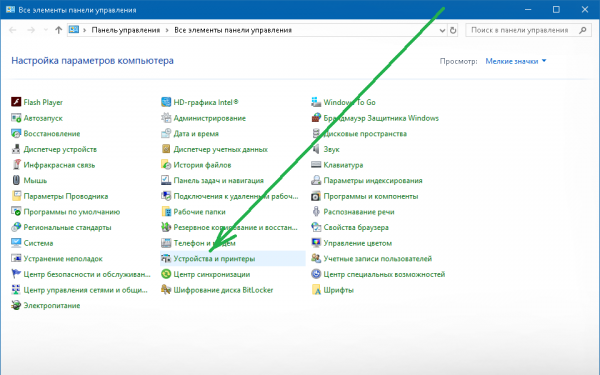The height and width of the screenshot is (375, 600).
Task: Refresh the Control Panel view
Action: (453, 30)
